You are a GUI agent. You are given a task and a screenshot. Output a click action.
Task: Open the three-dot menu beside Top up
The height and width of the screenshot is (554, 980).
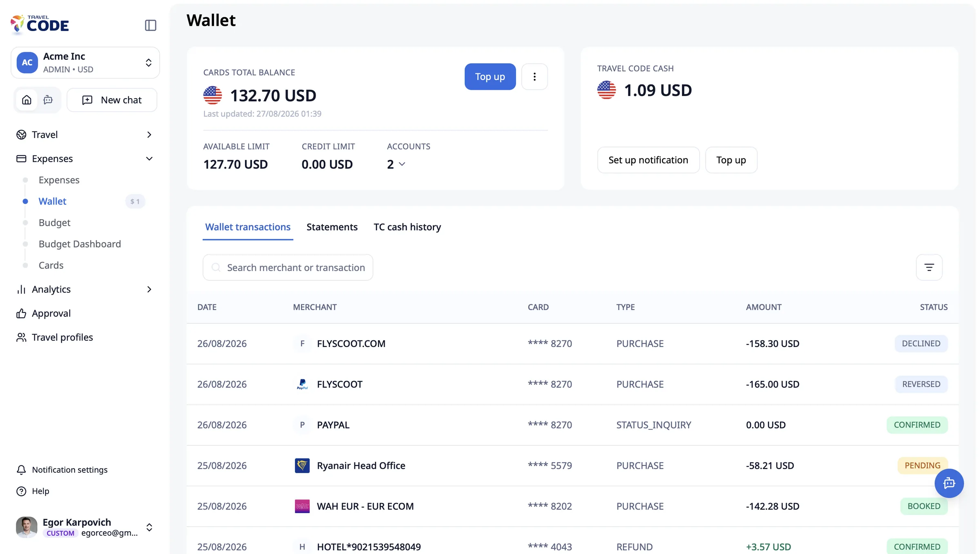click(535, 77)
